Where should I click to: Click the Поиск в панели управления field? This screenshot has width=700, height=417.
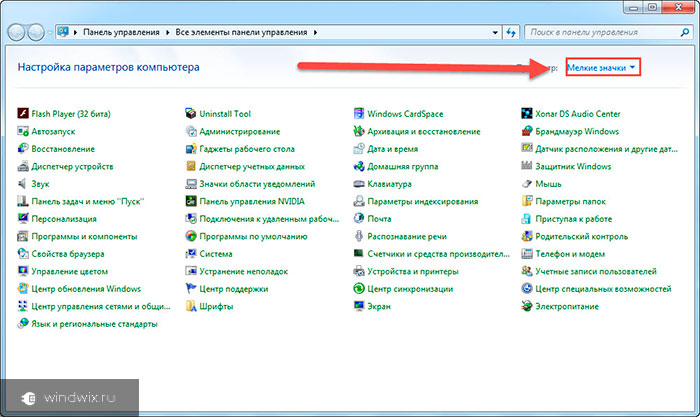coord(603,32)
